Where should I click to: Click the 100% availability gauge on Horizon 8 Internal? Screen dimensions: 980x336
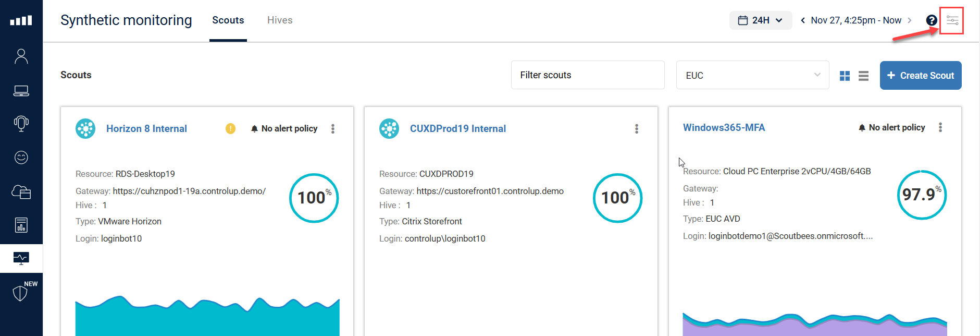(314, 198)
